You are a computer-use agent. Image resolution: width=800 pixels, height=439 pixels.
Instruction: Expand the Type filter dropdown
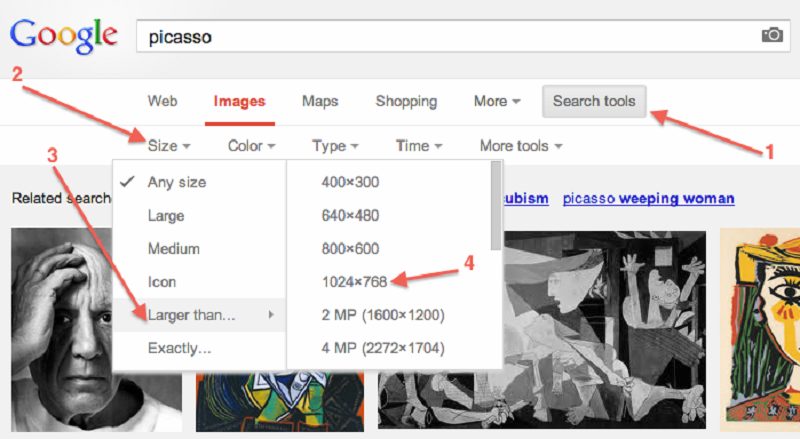pyautogui.click(x=335, y=146)
